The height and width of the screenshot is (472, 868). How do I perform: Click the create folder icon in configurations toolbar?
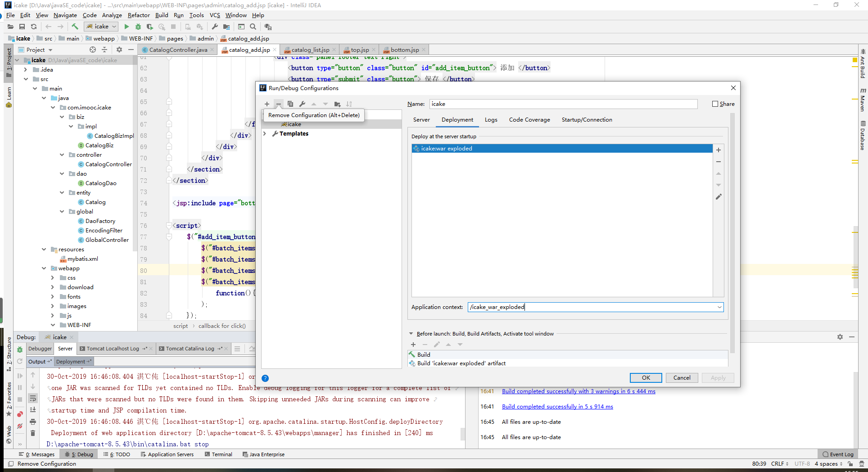pyautogui.click(x=337, y=104)
